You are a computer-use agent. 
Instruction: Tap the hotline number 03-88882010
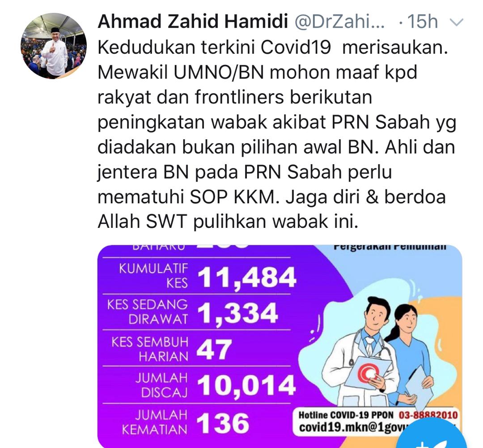tap(428, 415)
